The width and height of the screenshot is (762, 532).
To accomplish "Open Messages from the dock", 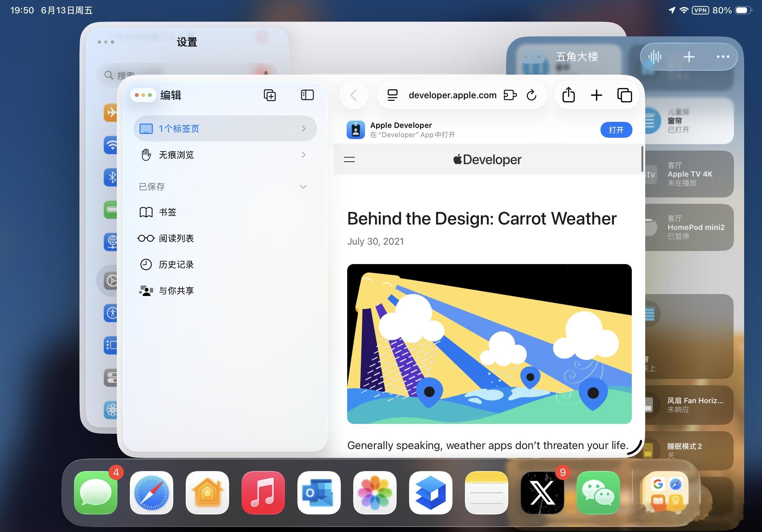I will 96,492.
